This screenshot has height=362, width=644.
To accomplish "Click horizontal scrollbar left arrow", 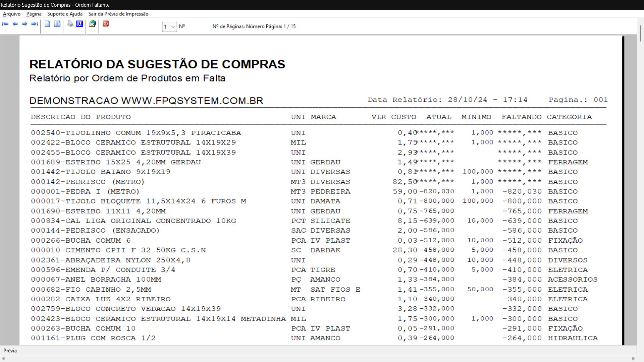I will [3, 359].
